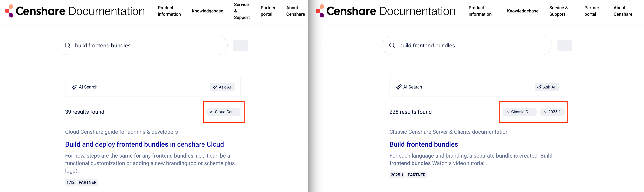Open the Build and deploy frontend bundles result
This screenshot has height=192, width=644.
144,144
